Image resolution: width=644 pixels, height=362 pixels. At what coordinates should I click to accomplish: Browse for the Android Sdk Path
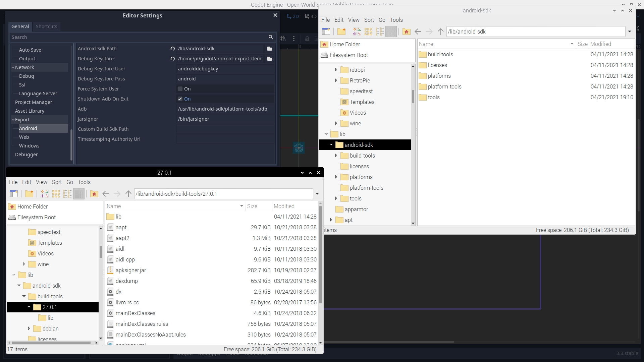click(269, 49)
